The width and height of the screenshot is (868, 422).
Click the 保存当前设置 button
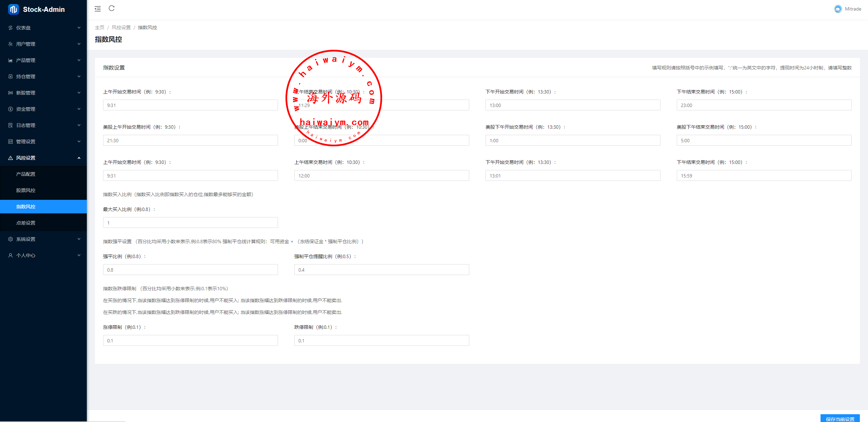click(840, 419)
